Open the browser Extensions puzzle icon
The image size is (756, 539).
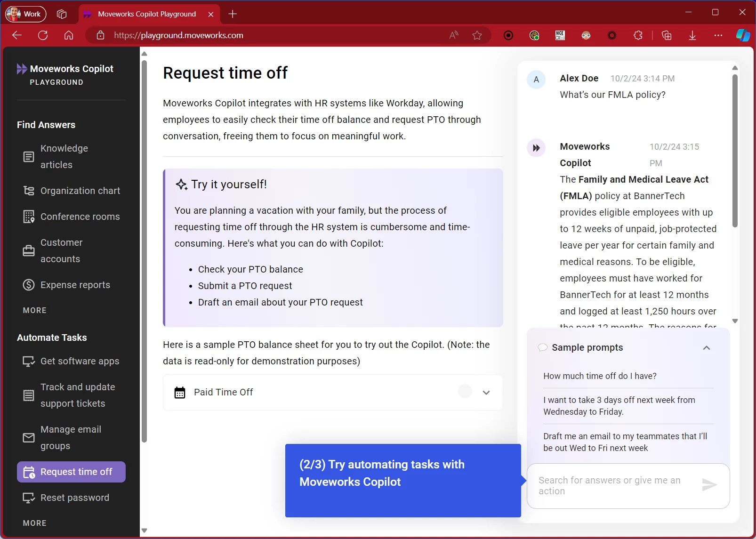(638, 35)
